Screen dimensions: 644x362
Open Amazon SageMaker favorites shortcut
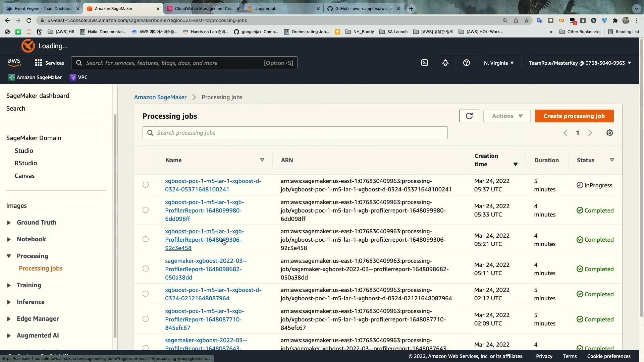(x=35, y=77)
